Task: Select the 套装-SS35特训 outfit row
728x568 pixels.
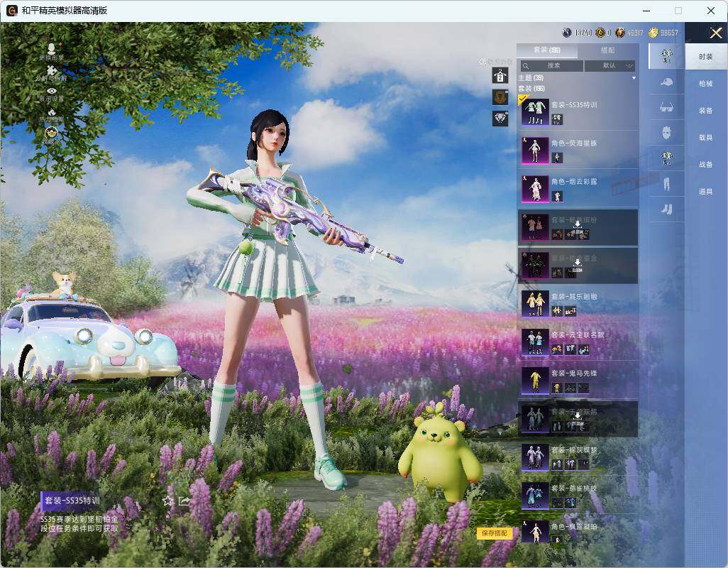Action: click(x=578, y=112)
